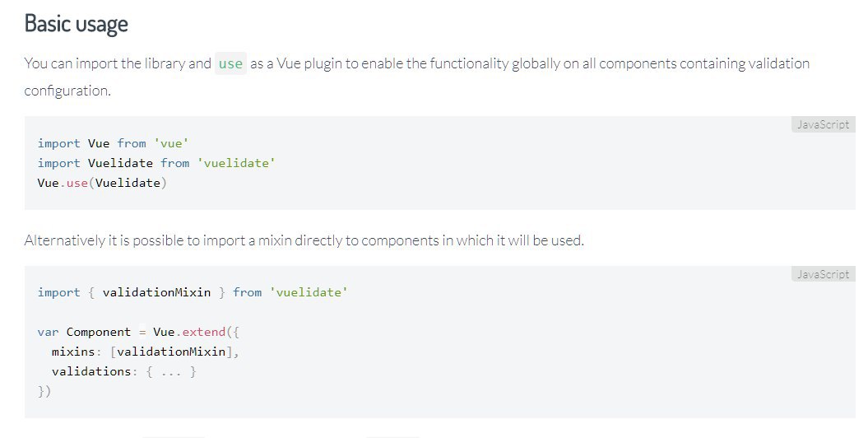Click 'Vuelidate' in the second import line

coord(120,163)
